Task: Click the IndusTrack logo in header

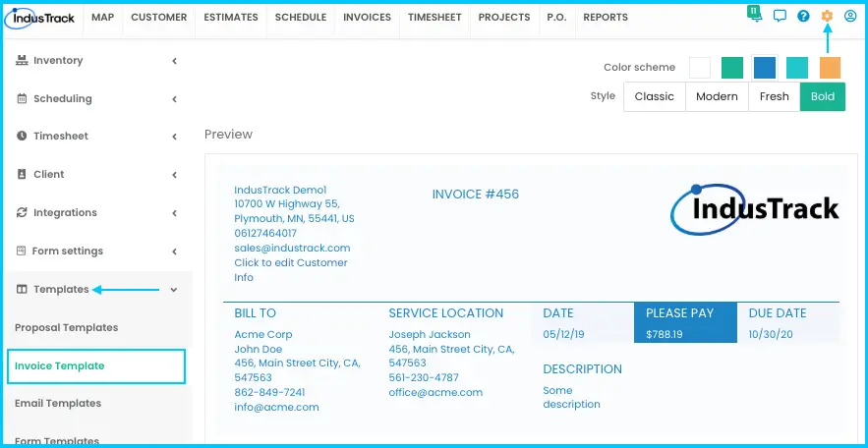Action: (x=38, y=18)
